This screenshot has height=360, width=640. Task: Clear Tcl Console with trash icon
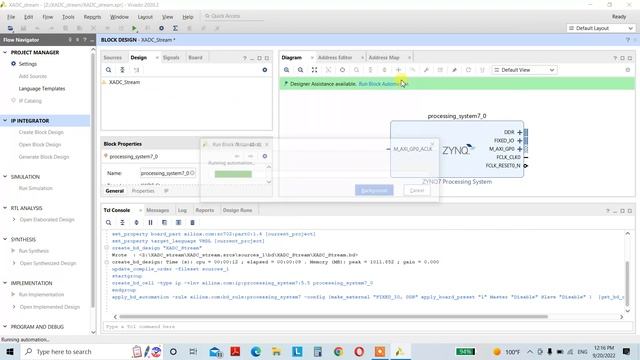(x=192, y=222)
